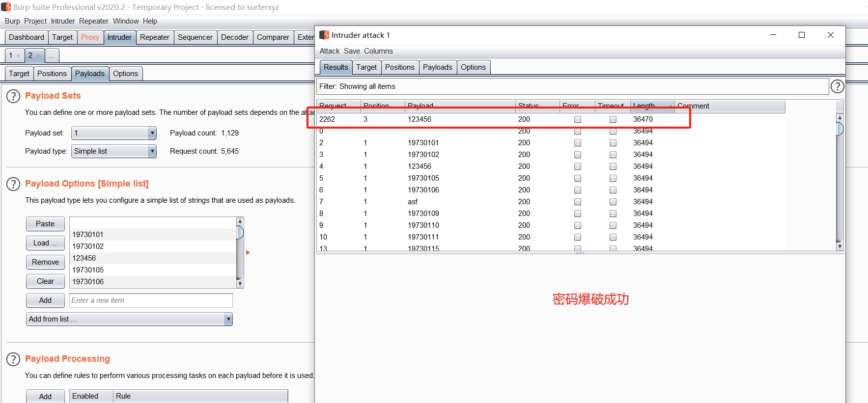Click the Remove button
This screenshot has height=403, width=868.
coord(45,262)
